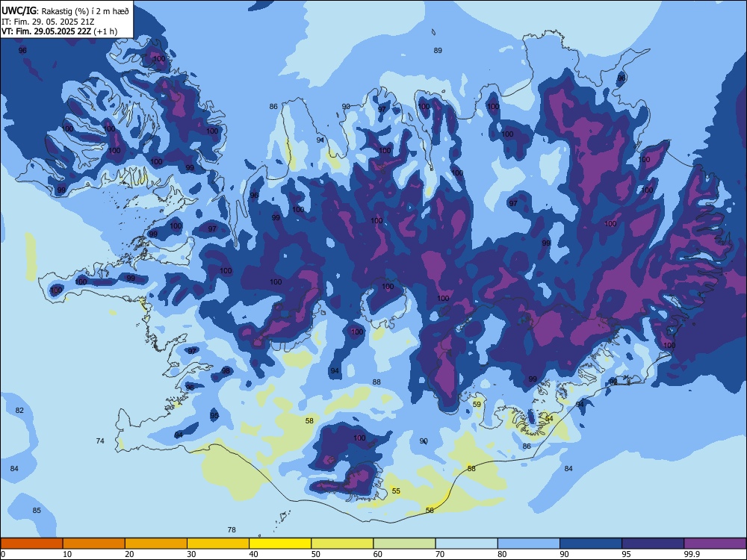Click the 'VT: Fim. 29.05.2025 22Z (+1 h)' line
This screenshot has height=560, width=747.
[59, 31]
